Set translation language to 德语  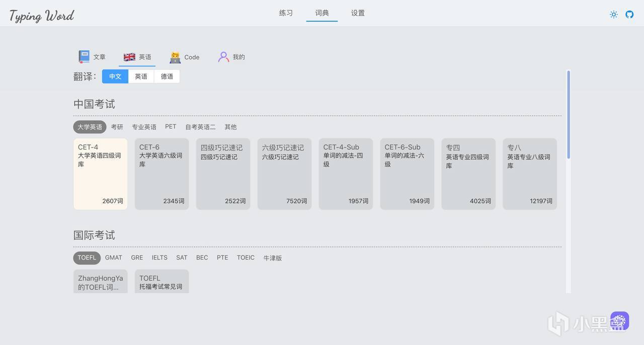point(167,76)
